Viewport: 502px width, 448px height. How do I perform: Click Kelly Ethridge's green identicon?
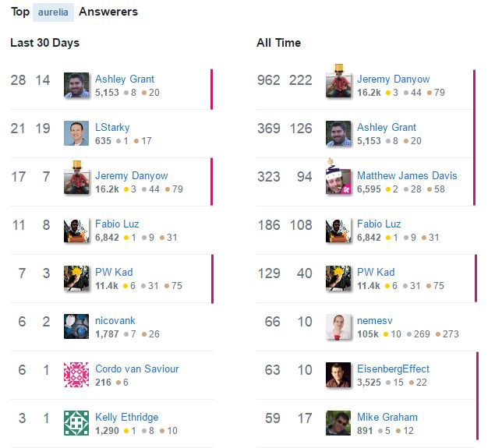[x=76, y=423]
